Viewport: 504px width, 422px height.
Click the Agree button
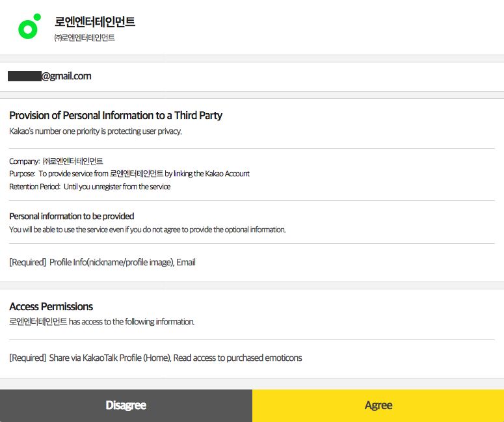(378, 405)
